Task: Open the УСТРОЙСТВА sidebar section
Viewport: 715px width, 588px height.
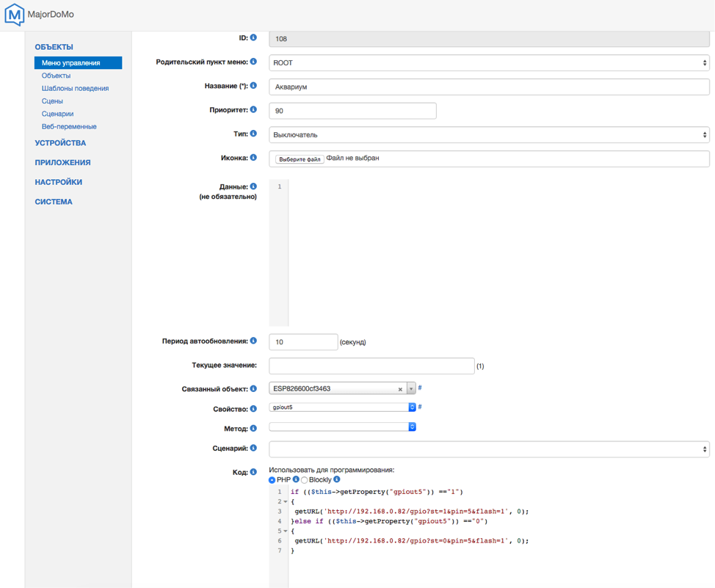Action: pyautogui.click(x=60, y=143)
